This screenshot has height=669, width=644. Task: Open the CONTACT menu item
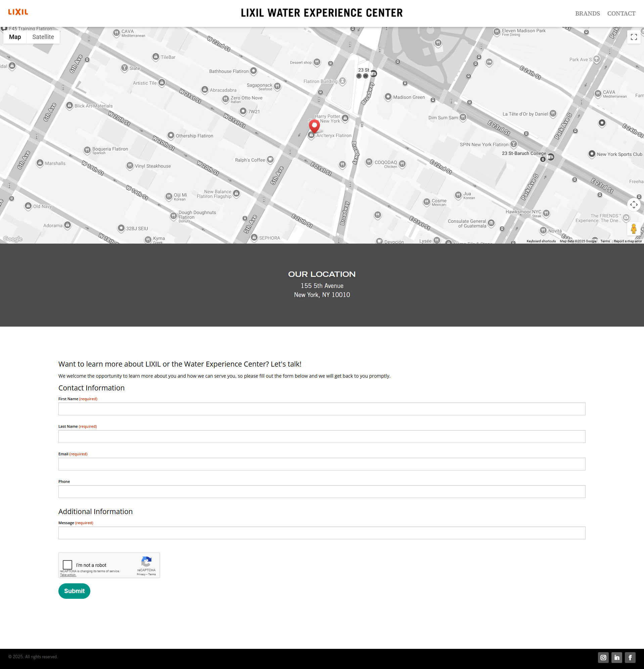tap(621, 14)
